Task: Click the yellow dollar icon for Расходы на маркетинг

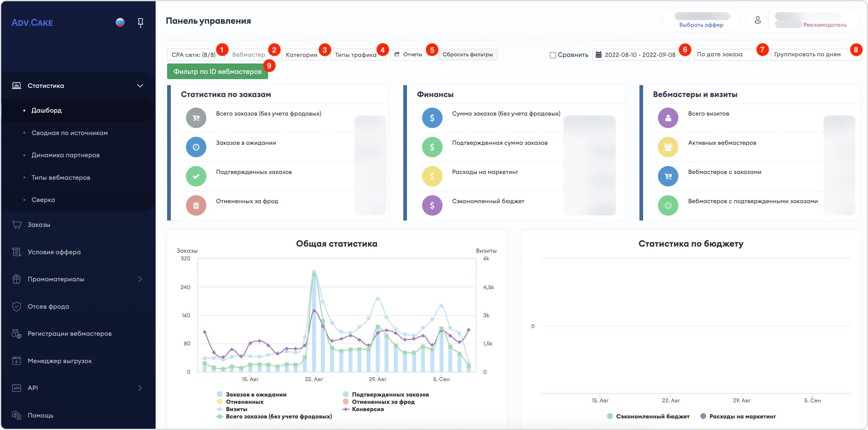Action: [x=432, y=176]
